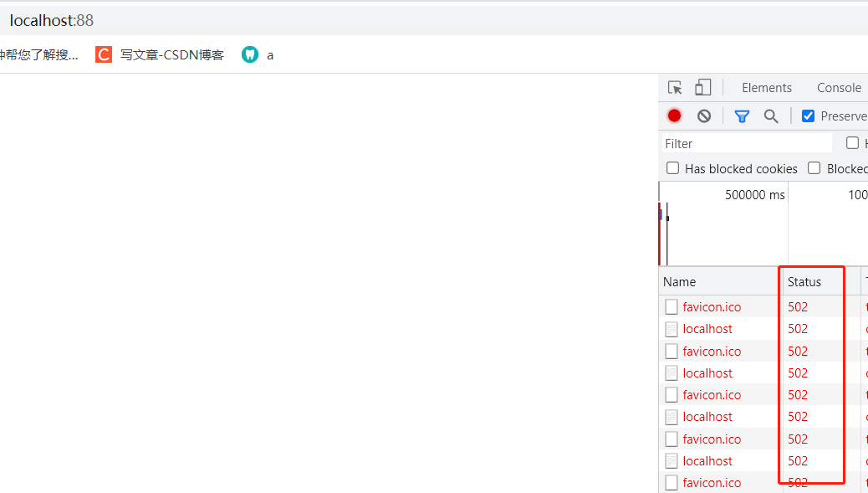Click the 500000 ms timeline marker
This screenshot has width=868, height=493.
(x=755, y=195)
